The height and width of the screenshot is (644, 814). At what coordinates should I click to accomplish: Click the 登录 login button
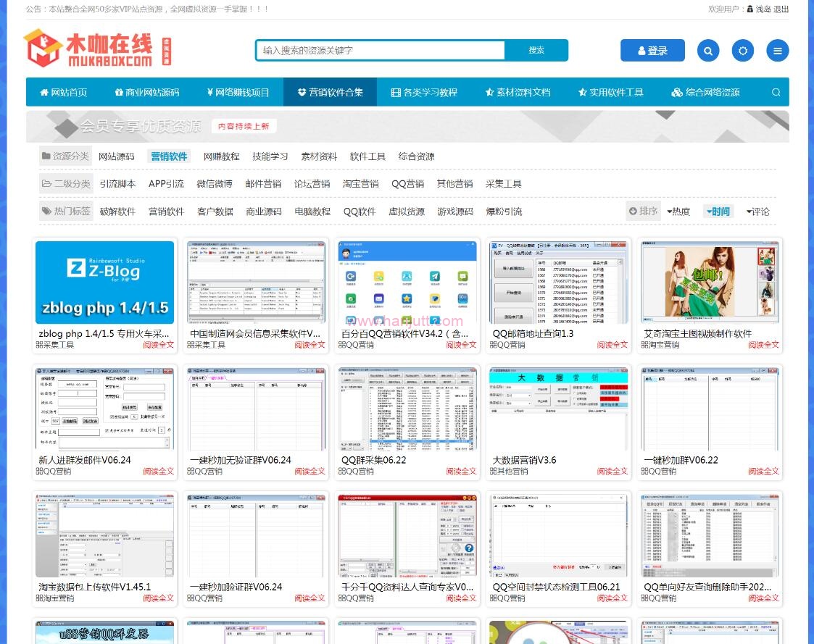click(x=652, y=50)
